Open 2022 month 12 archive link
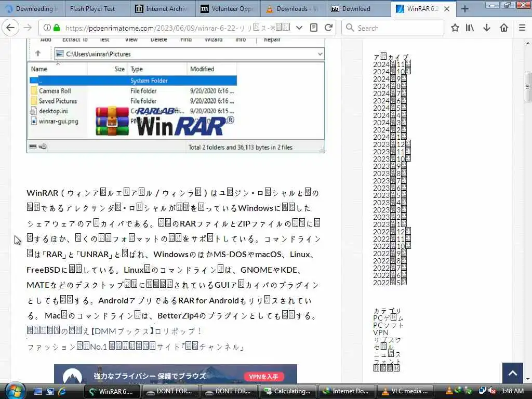Viewport: 532px width, 399px height. pos(392,232)
